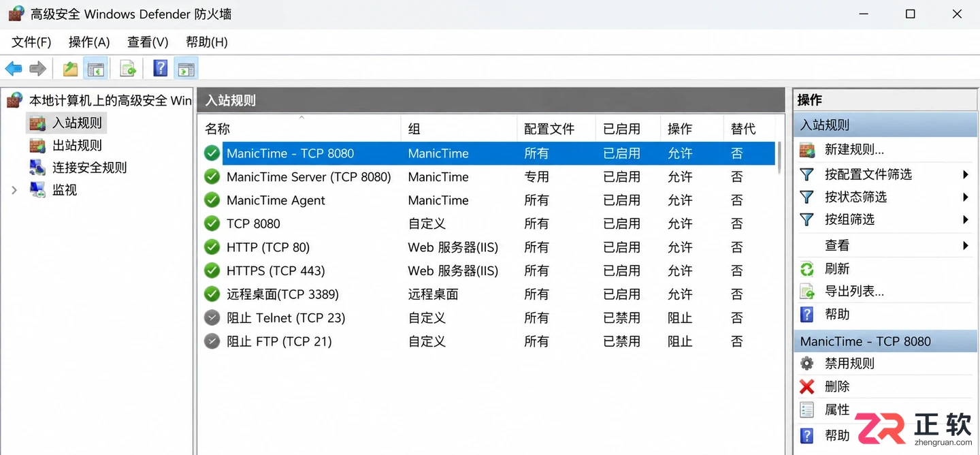Expand the 按配置文件筛选 submenu arrow
The image size is (980, 455).
pos(966,174)
